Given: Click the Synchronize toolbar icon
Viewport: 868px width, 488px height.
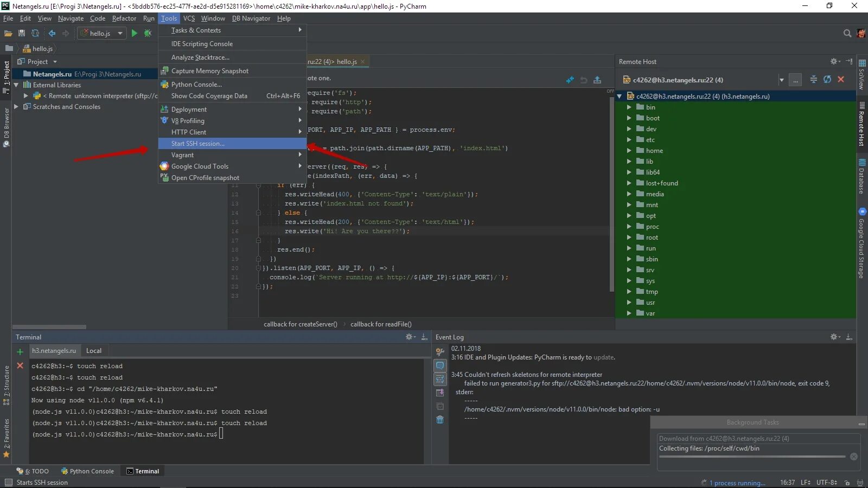Looking at the screenshot, I should (x=35, y=34).
